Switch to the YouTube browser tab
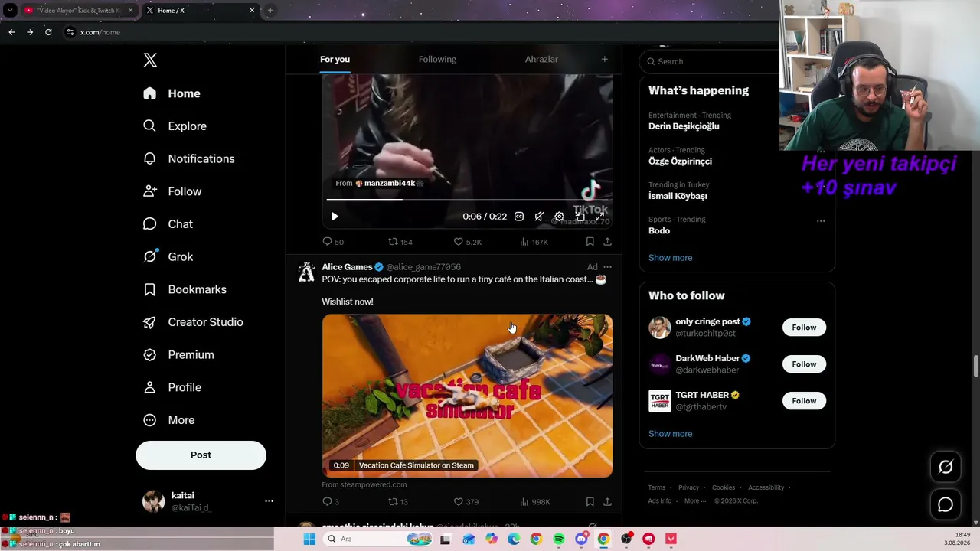The height and width of the screenshot is (551, 980). click(77, 11)
